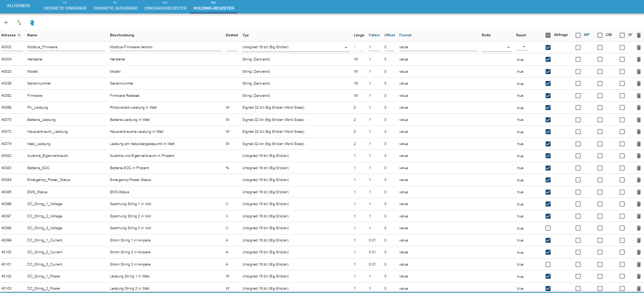Click the Einheit field of row 40002
Screen dimensions: 644x293
pos(231,47)
